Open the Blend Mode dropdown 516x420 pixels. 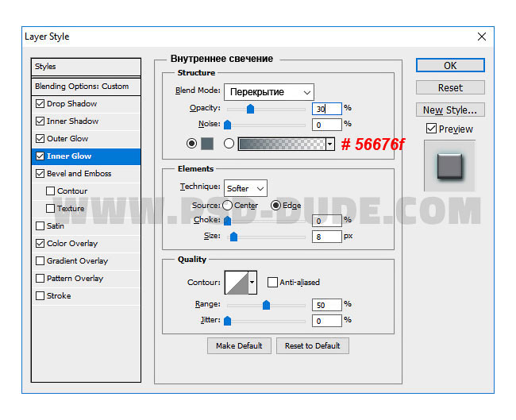[x=269, y=92]
